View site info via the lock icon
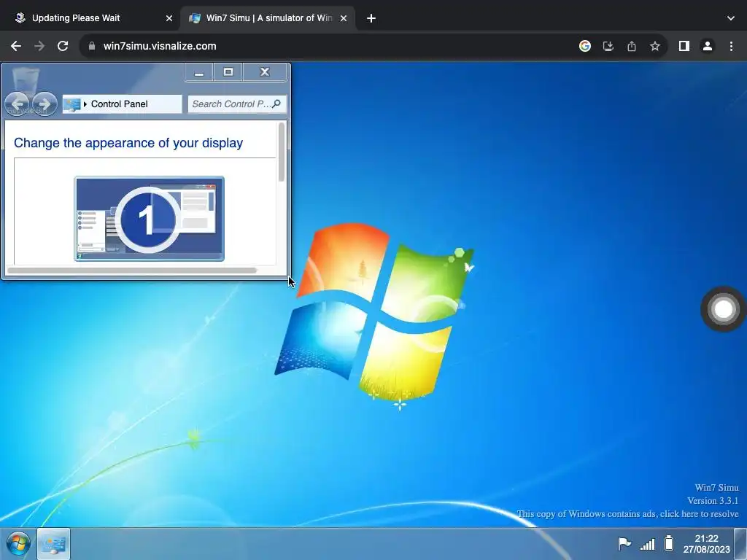The width and height of the screenshot is (747, 560). point(92,46)
